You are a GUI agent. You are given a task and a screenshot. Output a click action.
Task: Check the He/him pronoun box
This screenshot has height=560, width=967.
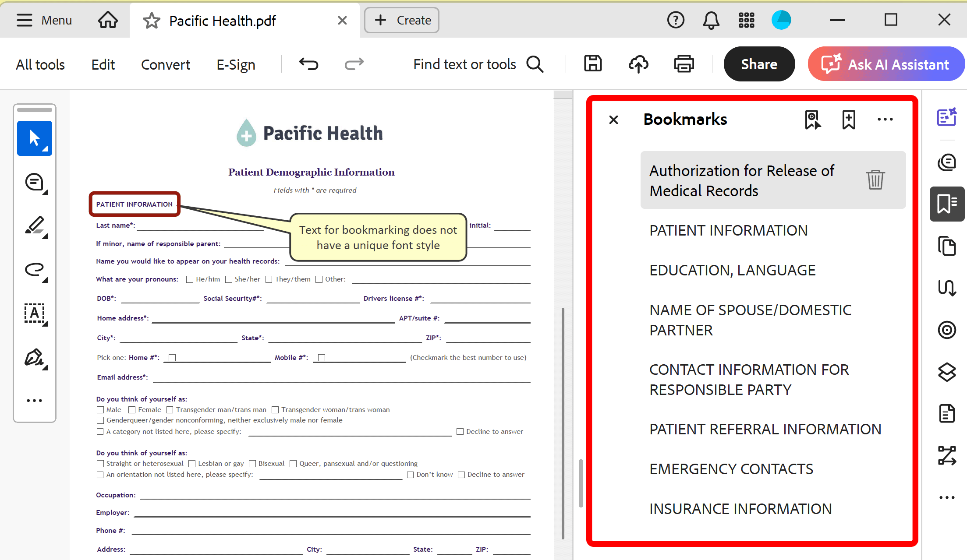click(x=190, y=279)
